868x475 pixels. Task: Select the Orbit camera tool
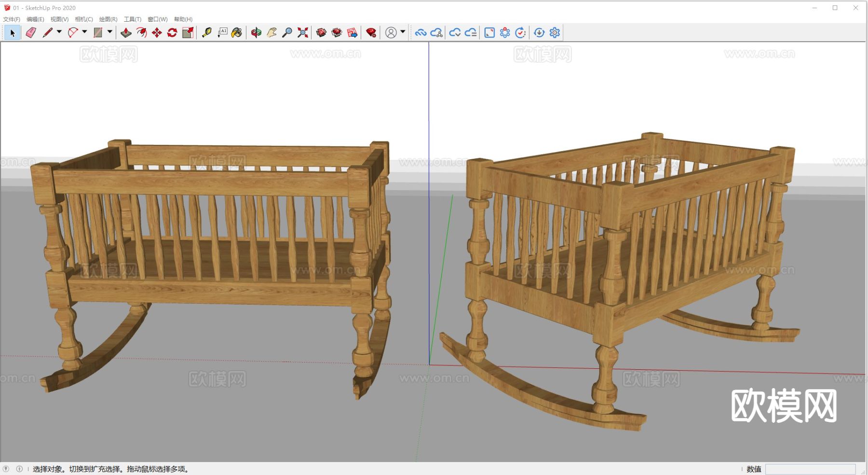[256, 33]
